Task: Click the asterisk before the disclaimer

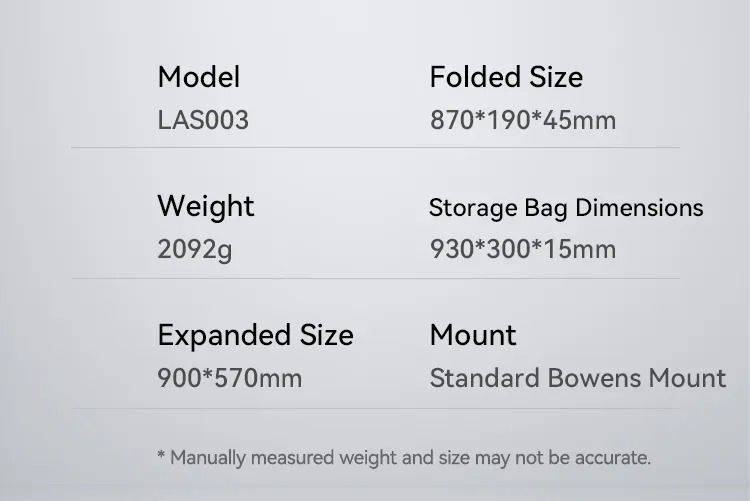Action: (161, 455)
